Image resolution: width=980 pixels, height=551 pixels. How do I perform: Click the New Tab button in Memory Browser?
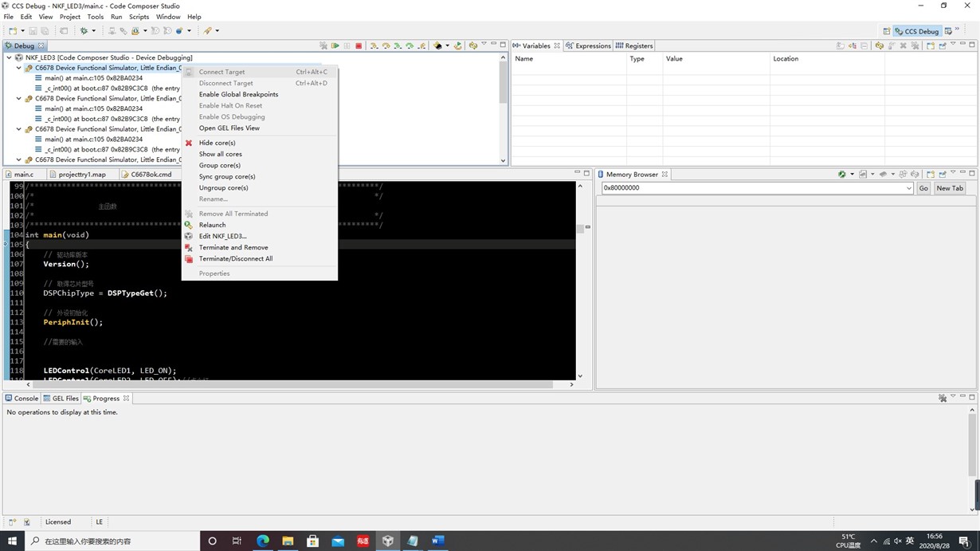click(950, 188)
